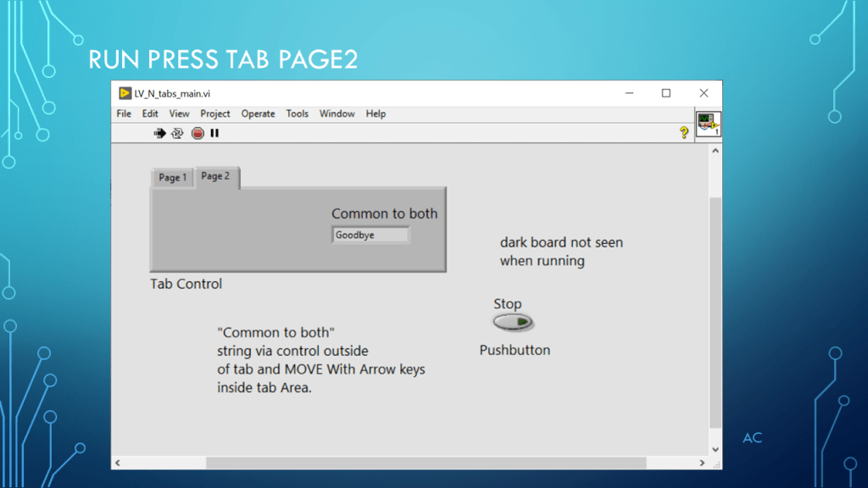The width and height of the screenshot is (868, 488).
Task: Click the VI connector icon pane
Action: 708,125
